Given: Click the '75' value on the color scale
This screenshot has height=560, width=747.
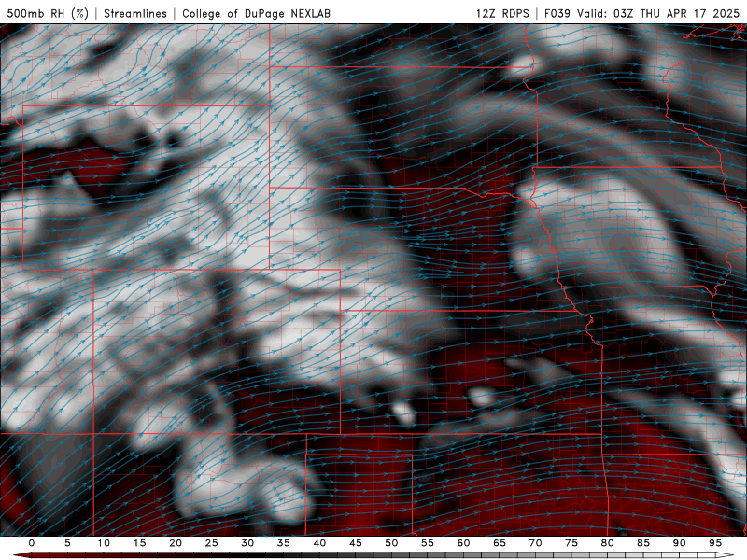Looking at the screenshot, I should coord(571,543).
